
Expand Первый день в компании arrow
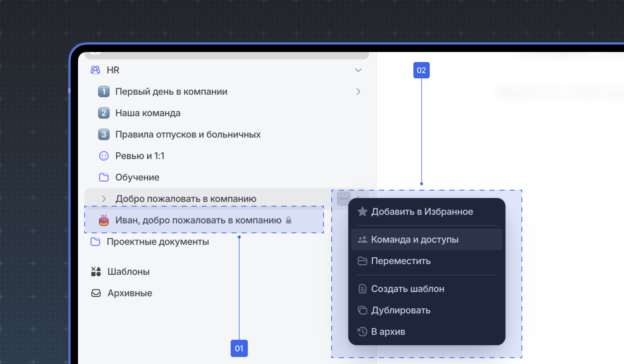358,92
